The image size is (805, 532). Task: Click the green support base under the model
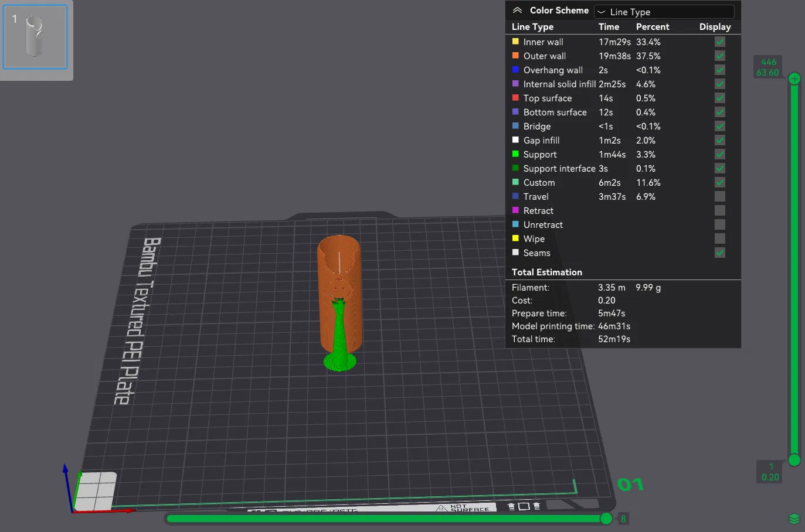coord(339,361)
